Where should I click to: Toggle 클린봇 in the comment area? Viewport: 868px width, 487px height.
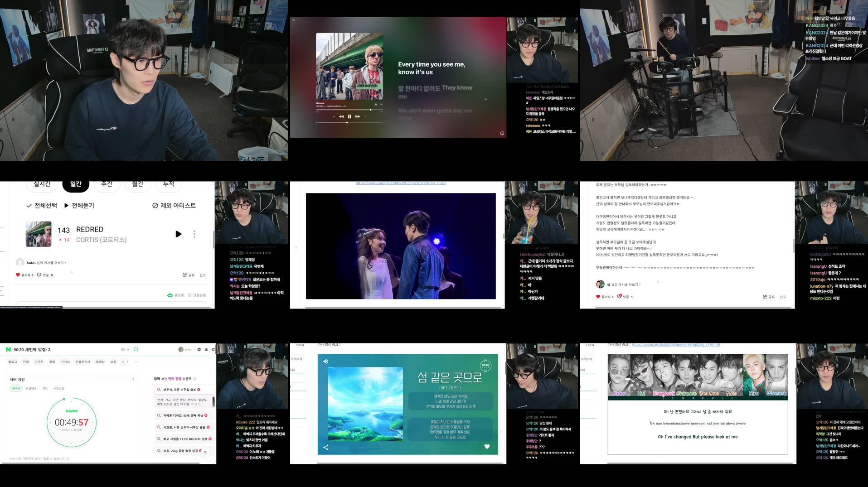click(176, 295)
